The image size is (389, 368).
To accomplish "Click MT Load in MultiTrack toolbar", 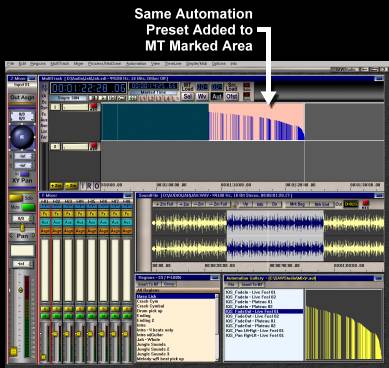I will pos(187,87).
